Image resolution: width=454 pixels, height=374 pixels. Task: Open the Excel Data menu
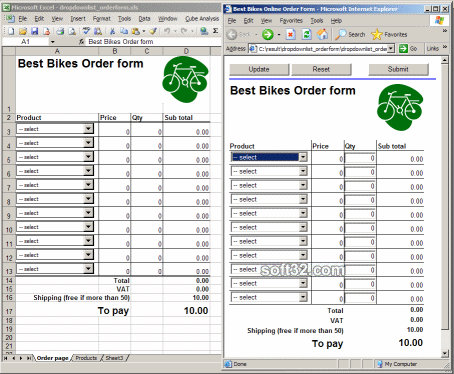click(x=144, y=19)
